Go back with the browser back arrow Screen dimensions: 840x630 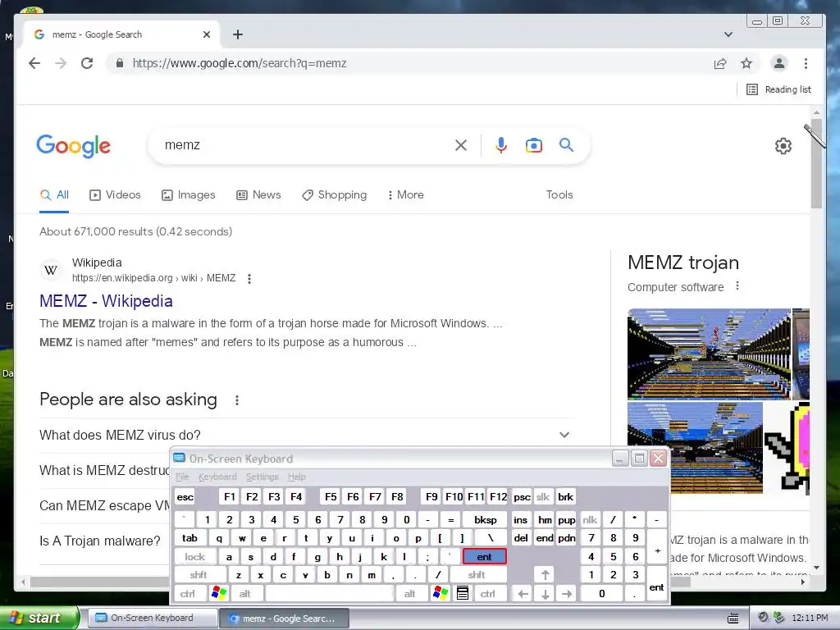point(34,63)
